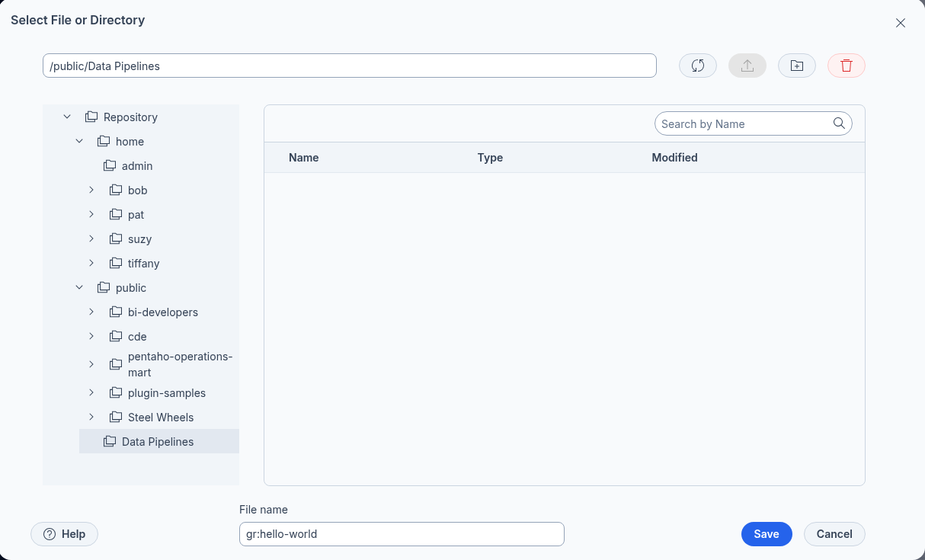
Task: Click the refresh icon button
Action: coord(697,66)
